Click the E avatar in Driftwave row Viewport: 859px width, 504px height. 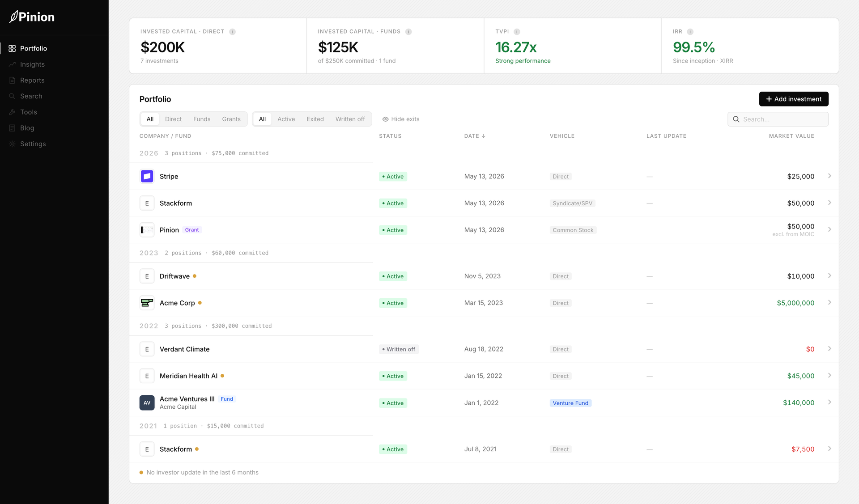(147, 276)
